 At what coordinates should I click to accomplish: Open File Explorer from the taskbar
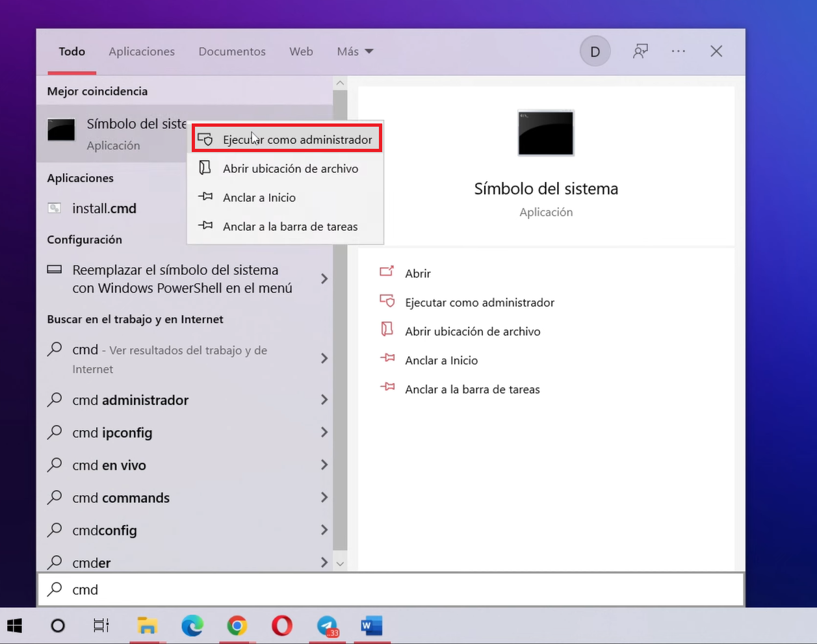(147, 625)
